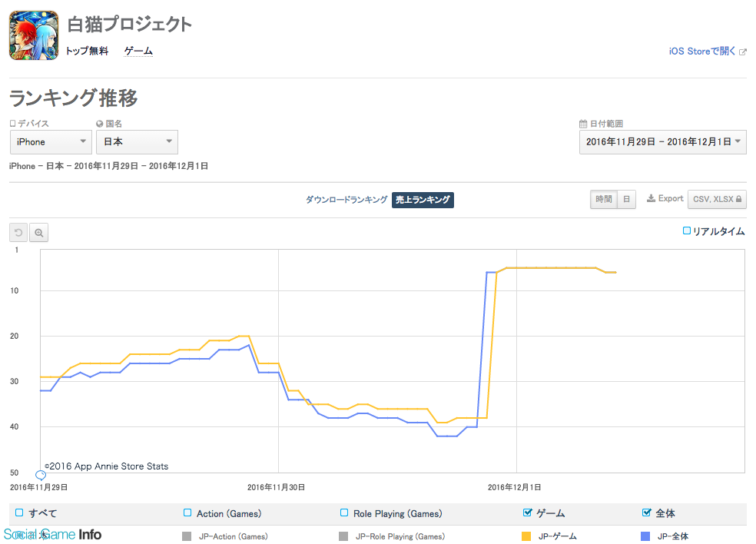Select the 時間 granularity button
Screen dimensions: 756x544
point(604,199)
